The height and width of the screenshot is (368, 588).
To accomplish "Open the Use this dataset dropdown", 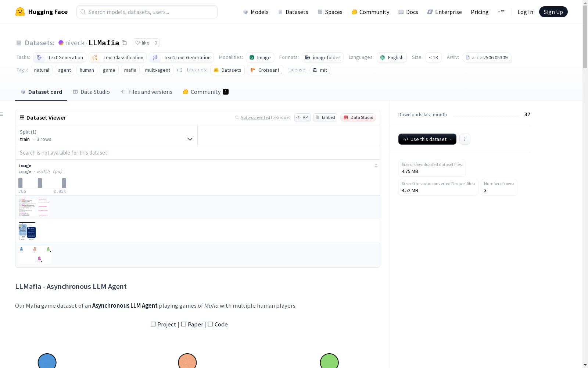I will click(x=427, y=139).
